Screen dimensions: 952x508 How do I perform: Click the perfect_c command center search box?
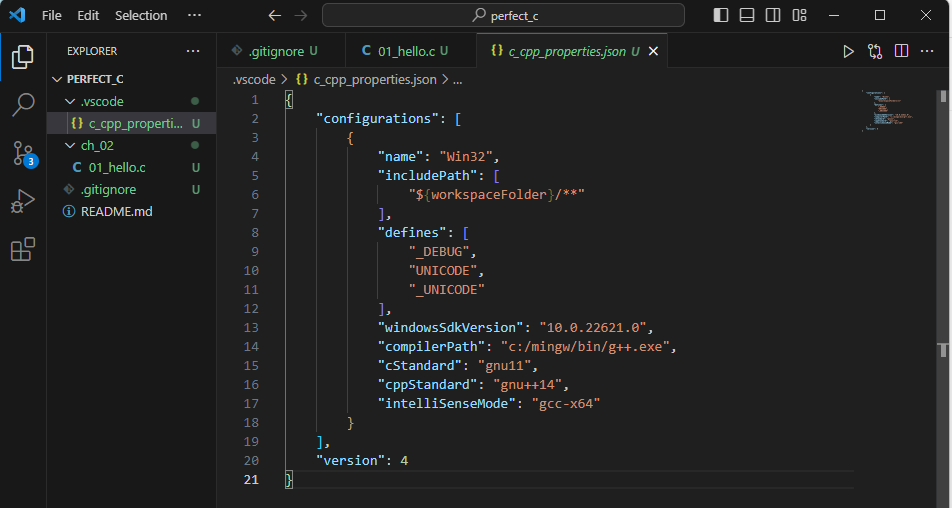(x=503, y=16)
